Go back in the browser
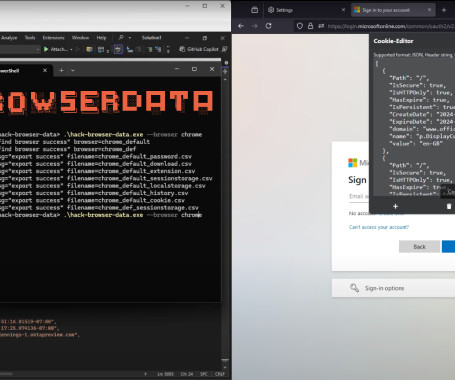 (241, 26)
